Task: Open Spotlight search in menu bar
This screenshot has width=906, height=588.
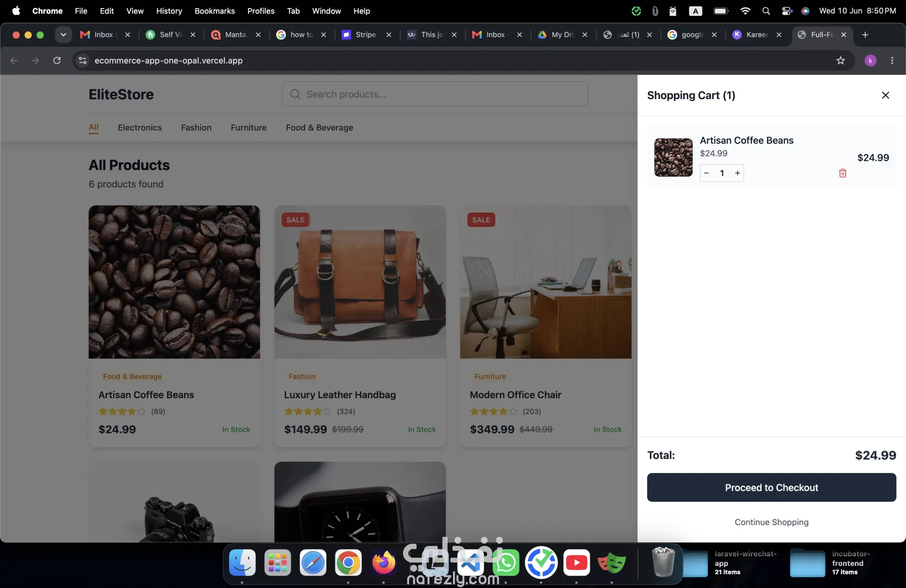Action: click(x=766, y=11)
